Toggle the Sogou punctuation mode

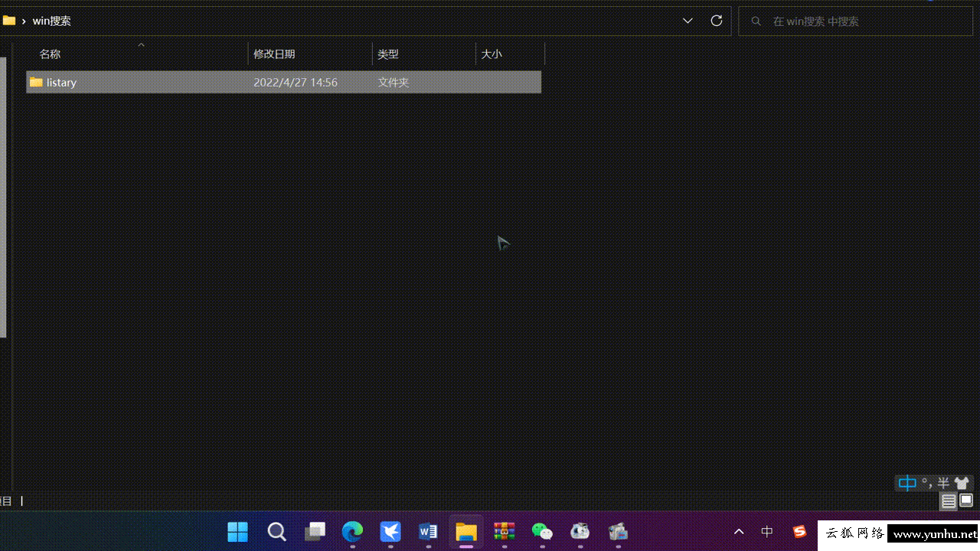(x=927, y=483)
